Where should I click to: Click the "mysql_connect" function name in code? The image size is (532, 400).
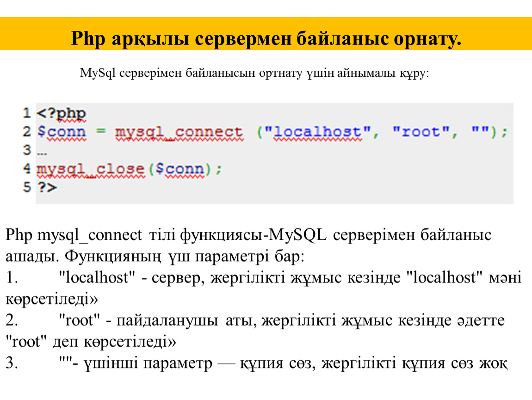click(179, 132)
